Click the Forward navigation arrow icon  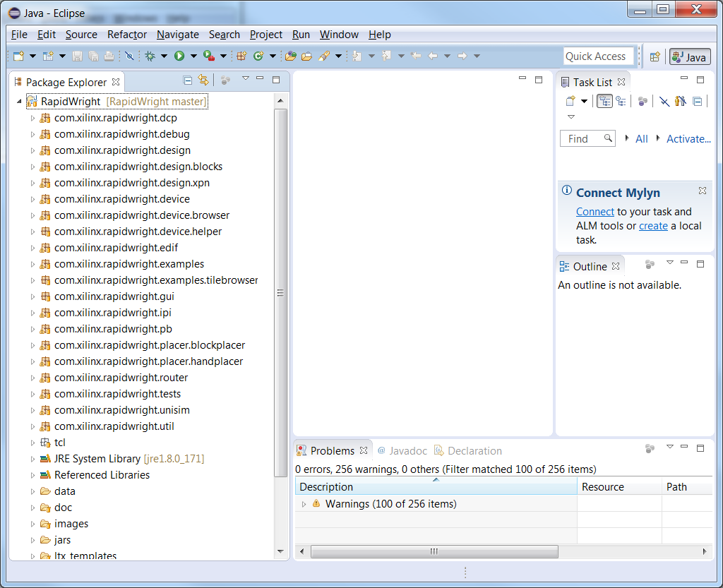pyautogui.click(x=462, y=56)
